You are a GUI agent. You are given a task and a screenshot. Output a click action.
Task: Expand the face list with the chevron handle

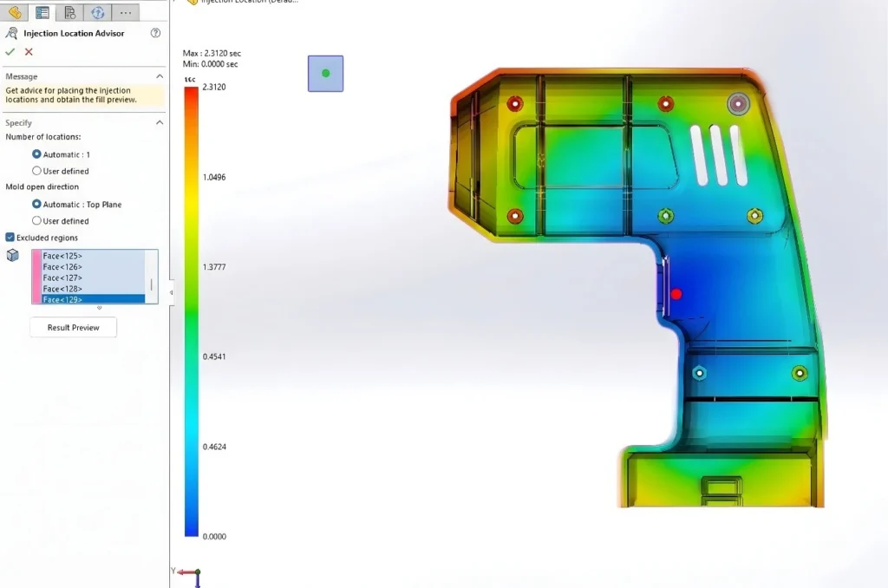(x=99, y=308)
